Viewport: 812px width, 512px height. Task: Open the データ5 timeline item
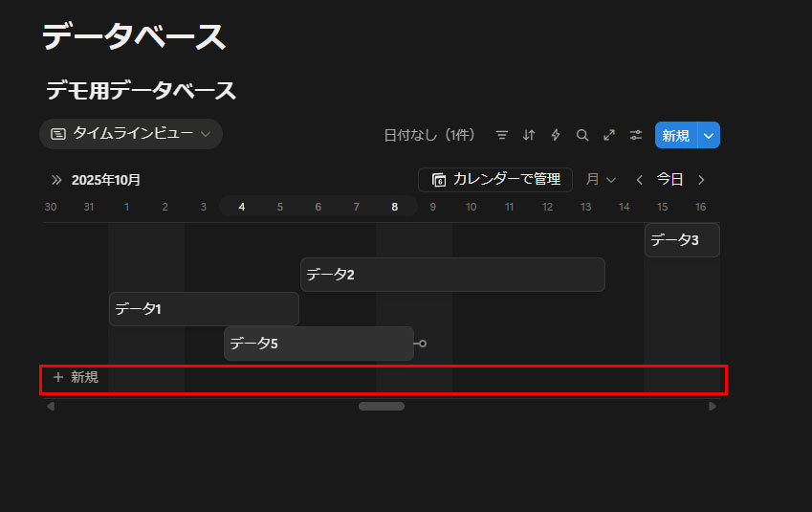[x=318, y=344]
